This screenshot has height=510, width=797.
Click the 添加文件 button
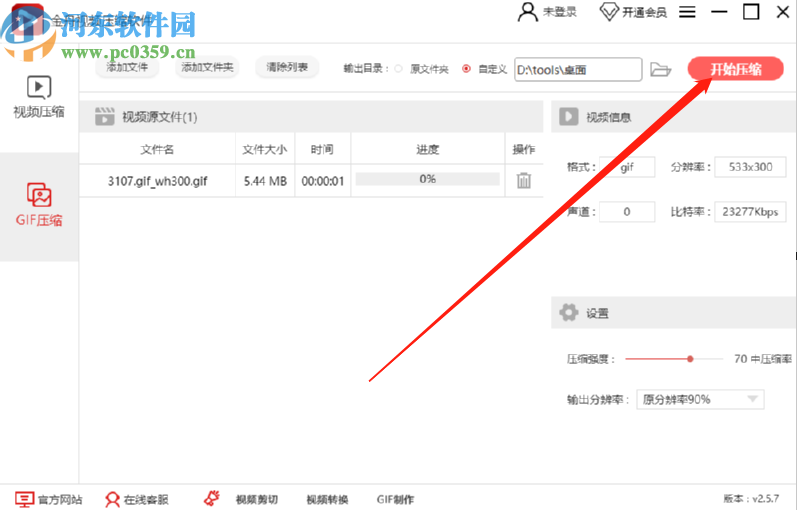tap(127, 67)
